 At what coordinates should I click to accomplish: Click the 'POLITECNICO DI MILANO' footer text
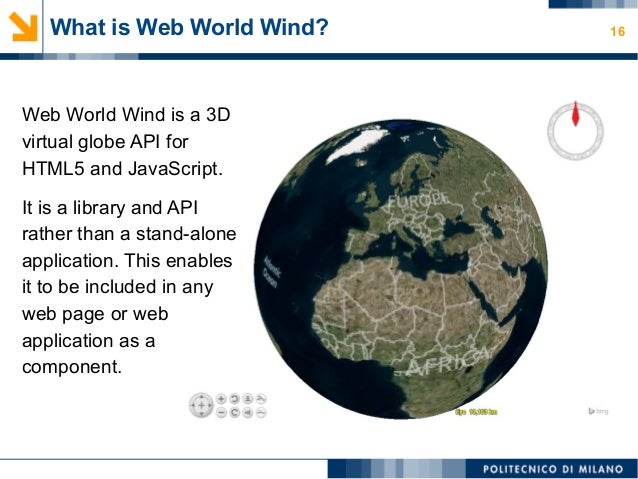553,469
